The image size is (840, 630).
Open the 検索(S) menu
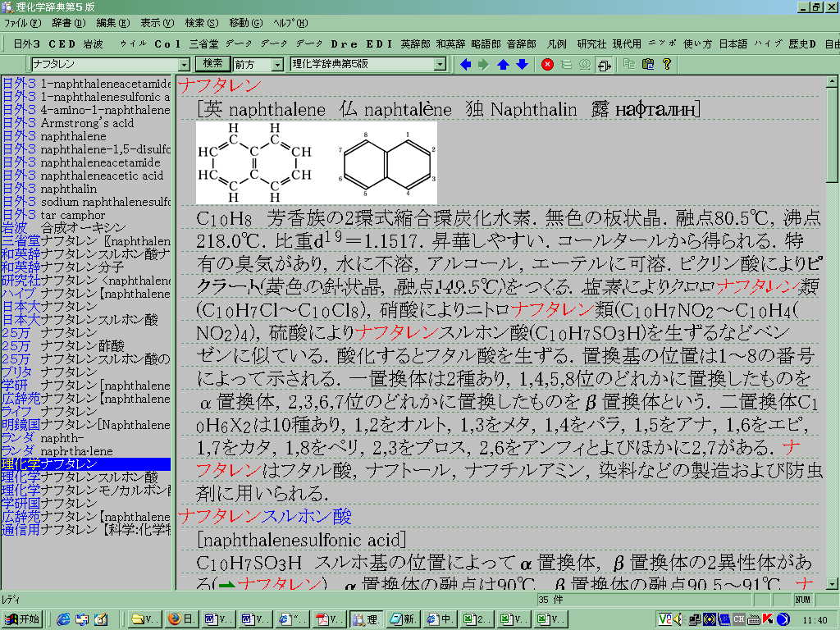click(x=202, y=23)
